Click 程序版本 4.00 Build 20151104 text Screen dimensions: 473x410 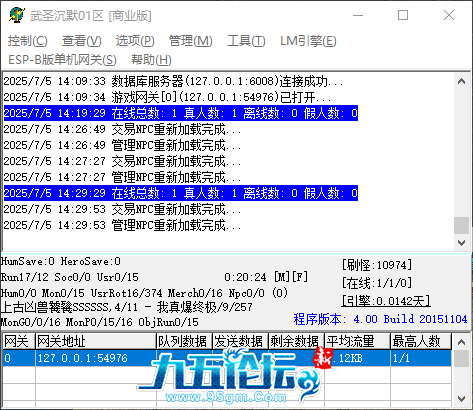point(380,319)
